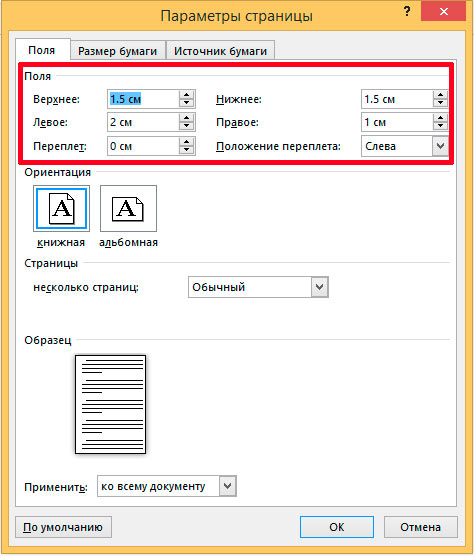Screen dimensions: 474x556
Task: Increase the left margin value
Action: [186, 118]
